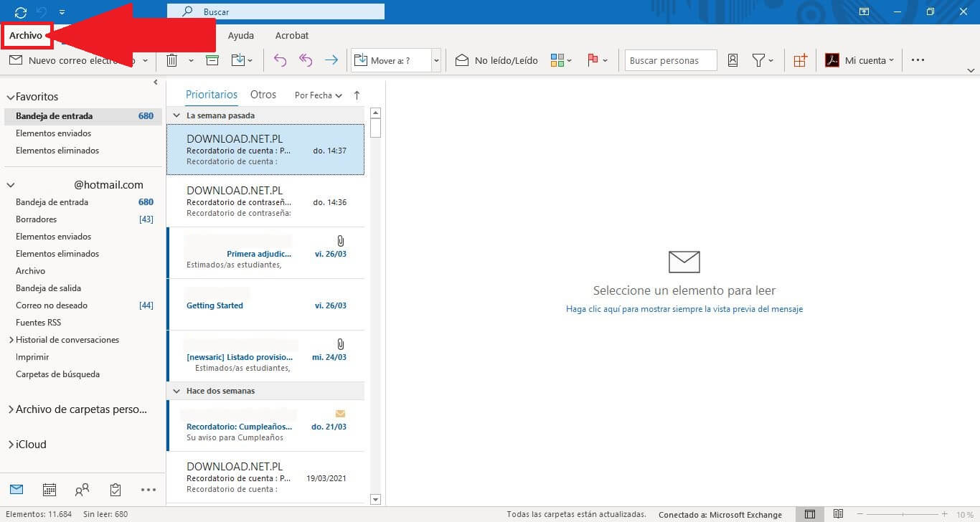Viewport: 980px width, 522px height.
Task: Click the zoom out minus button
Action: click(861, 514)
